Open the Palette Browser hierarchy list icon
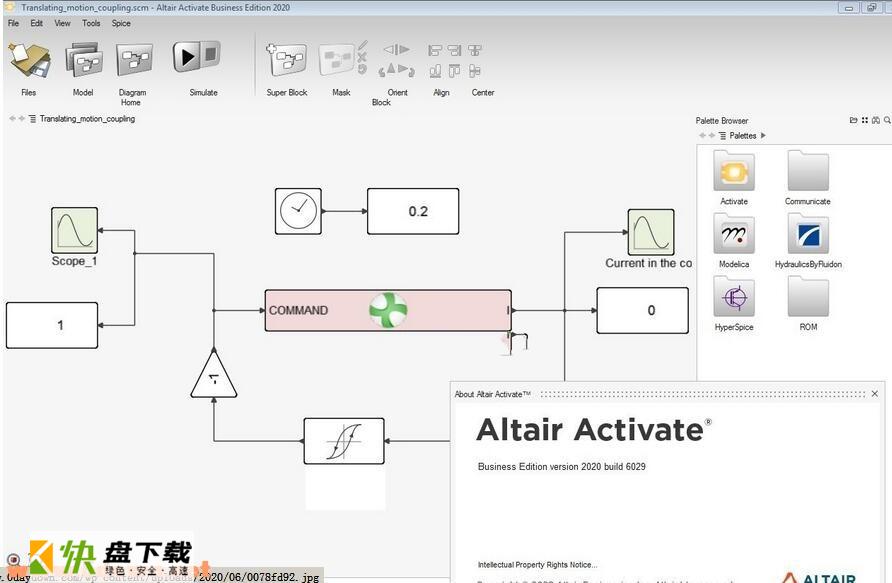This screenshot has width=892, height=583. tap(722, 135)
